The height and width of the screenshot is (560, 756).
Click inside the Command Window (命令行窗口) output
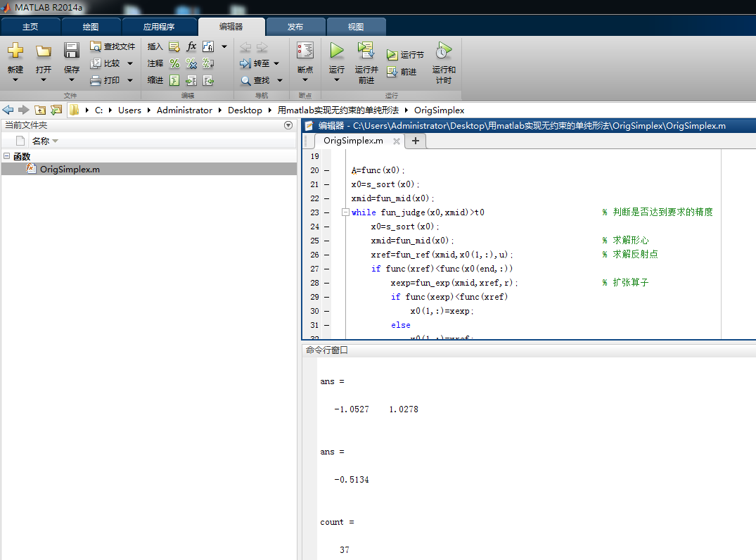(x=536, y=458)
